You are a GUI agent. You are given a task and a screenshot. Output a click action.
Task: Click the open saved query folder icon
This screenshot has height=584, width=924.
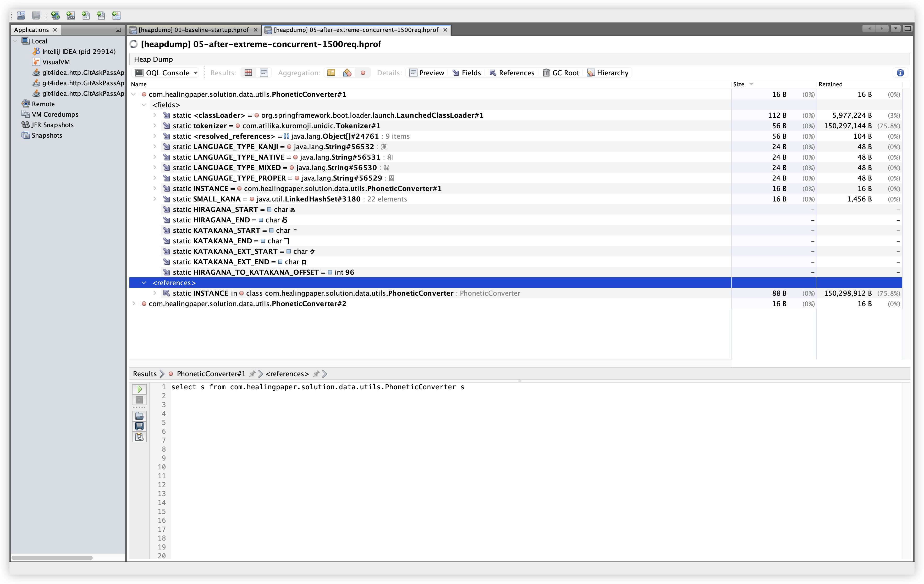(139, 416)
